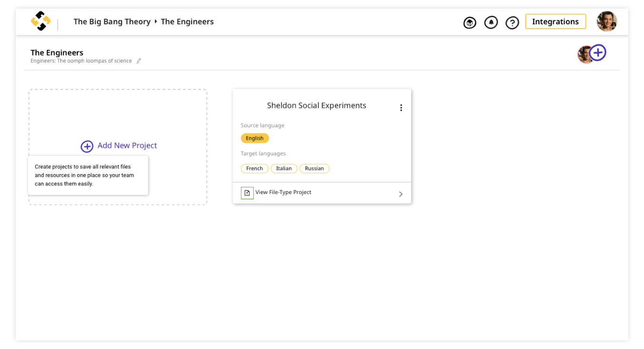Open the notifications bell
This screenshot has width=644, height=349.
point(491,22)
